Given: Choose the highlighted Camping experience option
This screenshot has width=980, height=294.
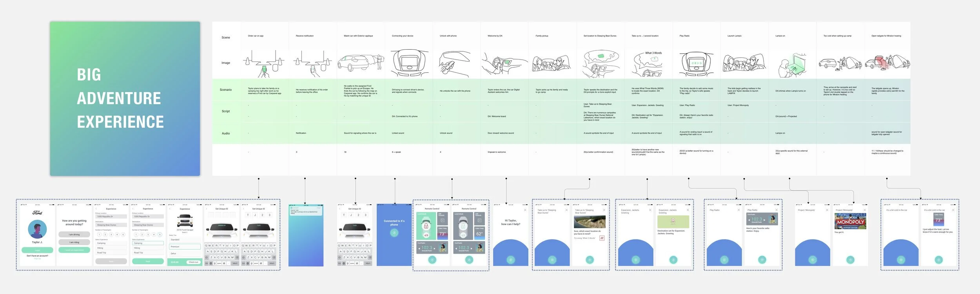Looking at the screenshot, I should coord(148,243).
